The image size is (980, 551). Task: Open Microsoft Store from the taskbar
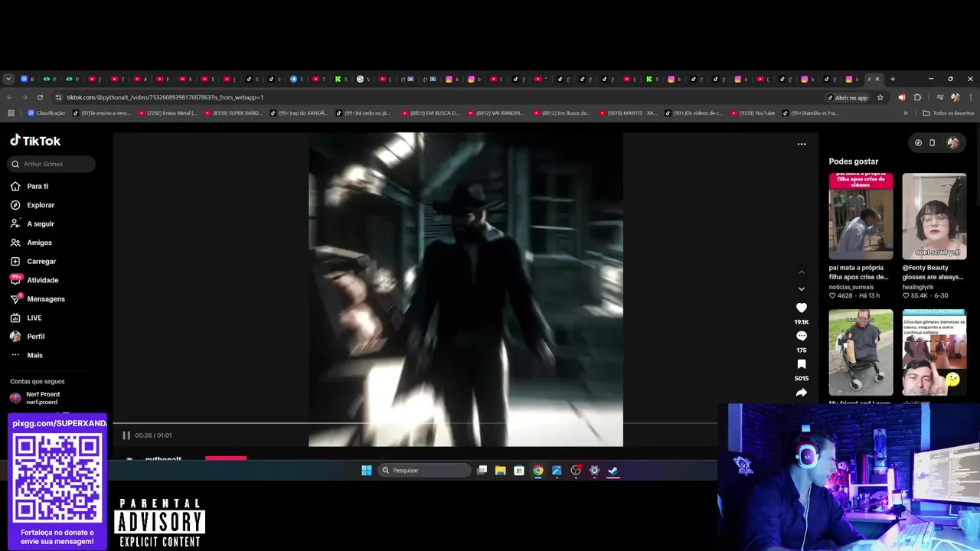[x=519, y=470]
